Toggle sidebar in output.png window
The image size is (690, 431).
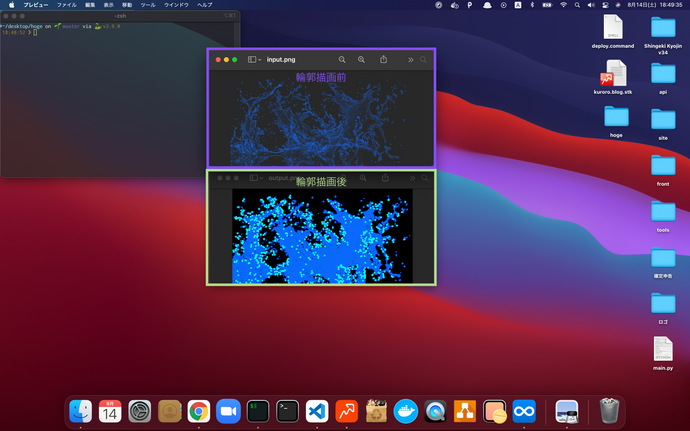pyautogui.click(x=253, y=178)
